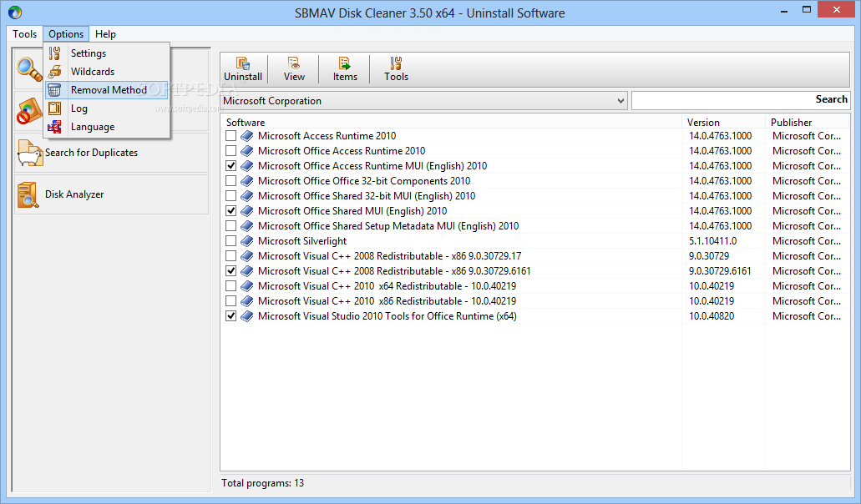Image resolution: width=861 pixels, height=504 pixels.
Task: Click the Settings menu icon
Action: (54, 53)
